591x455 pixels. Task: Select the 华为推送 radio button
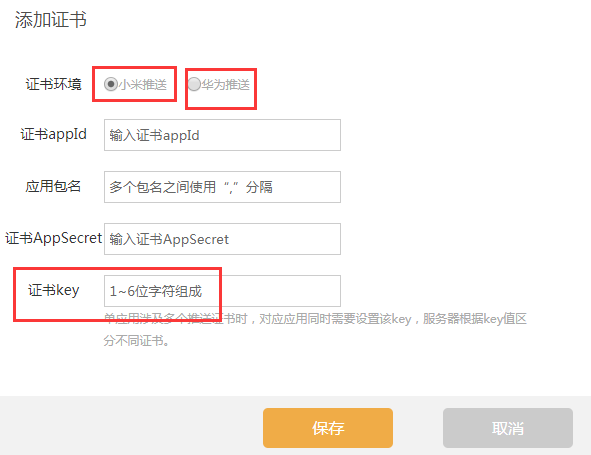[x=194, y=84]
